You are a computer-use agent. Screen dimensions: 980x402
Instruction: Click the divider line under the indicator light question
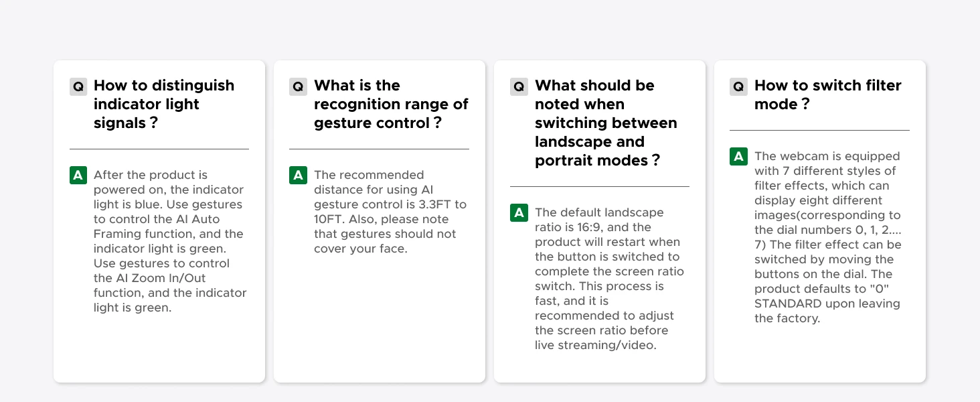point(159,149)
